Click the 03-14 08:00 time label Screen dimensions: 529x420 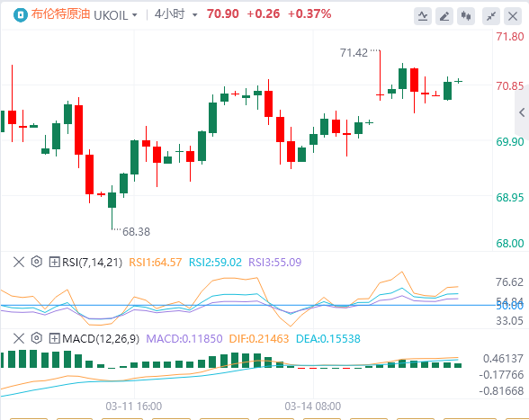313,406
